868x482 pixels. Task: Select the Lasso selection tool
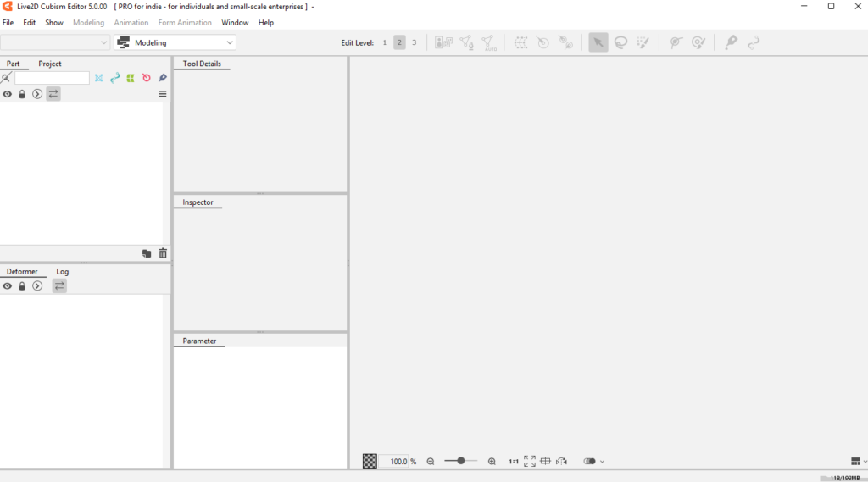620,42
